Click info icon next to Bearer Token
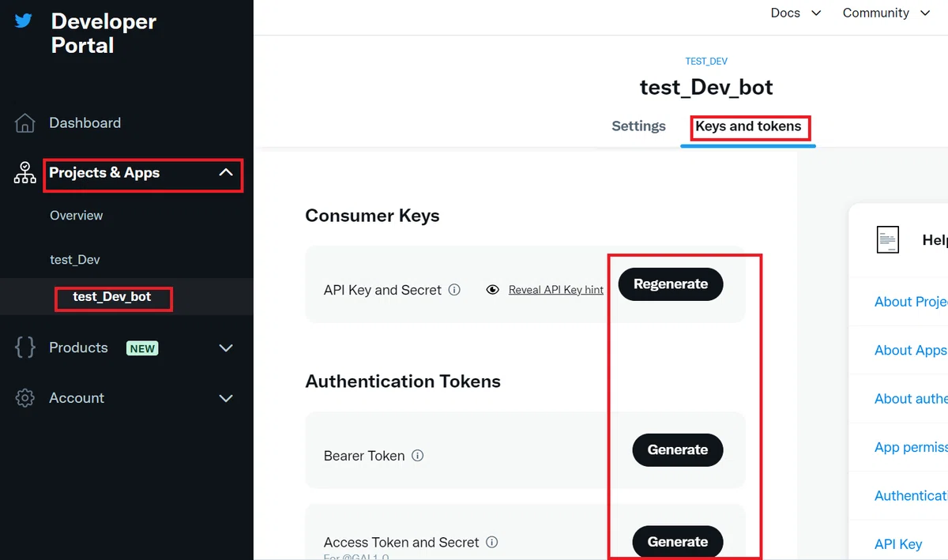This screenshot has width=948, height=560. pos(418,456)
